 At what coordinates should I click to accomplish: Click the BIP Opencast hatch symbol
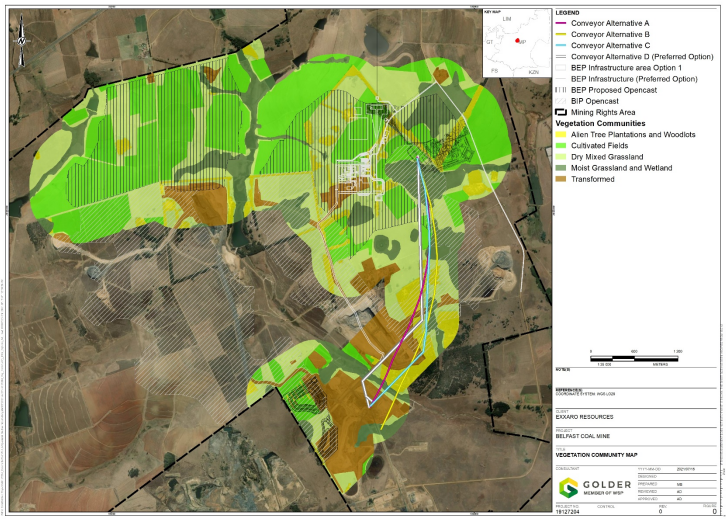[561, 101]
